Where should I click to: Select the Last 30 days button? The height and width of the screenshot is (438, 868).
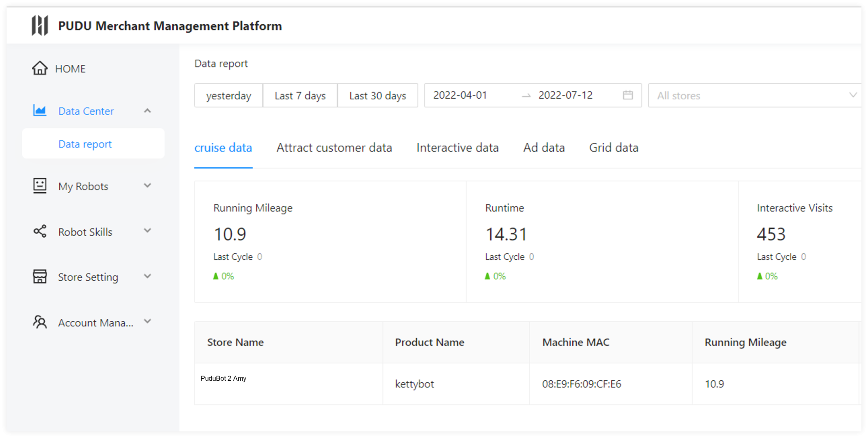pyautogui.click(x=377, y=96)
